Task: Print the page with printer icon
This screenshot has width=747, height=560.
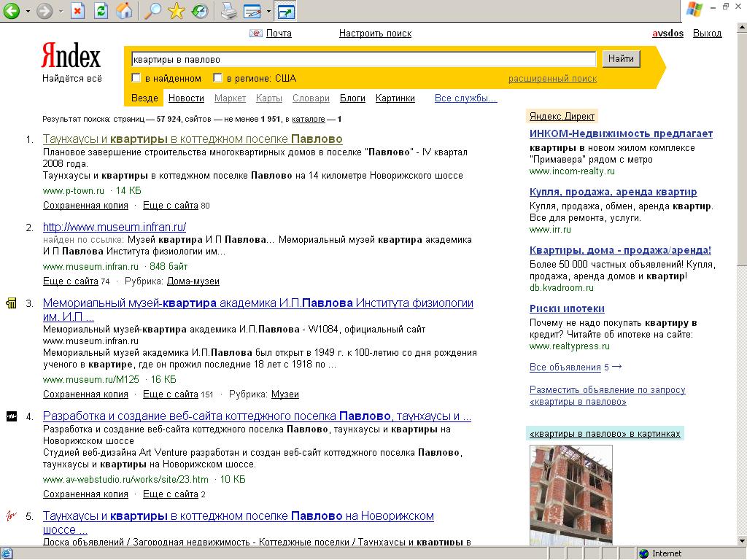Action: point(228,10)
